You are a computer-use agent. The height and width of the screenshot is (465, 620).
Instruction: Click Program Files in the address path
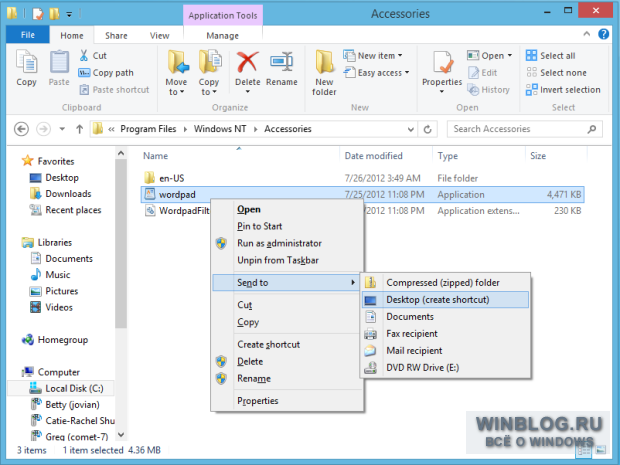[148, 129]
